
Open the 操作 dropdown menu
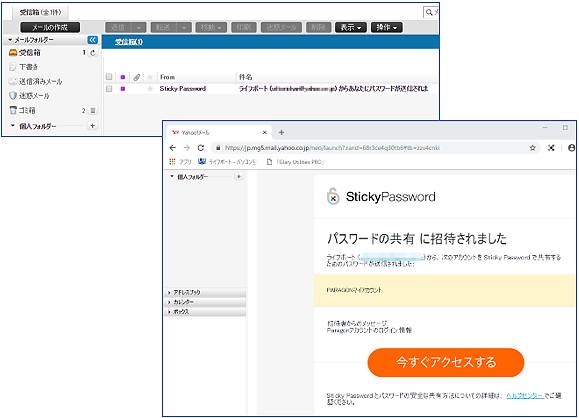coord(387,27)
